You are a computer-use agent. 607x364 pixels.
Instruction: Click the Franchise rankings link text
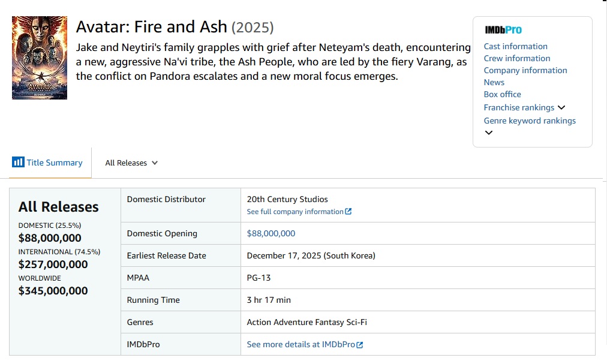pos(519,107)
